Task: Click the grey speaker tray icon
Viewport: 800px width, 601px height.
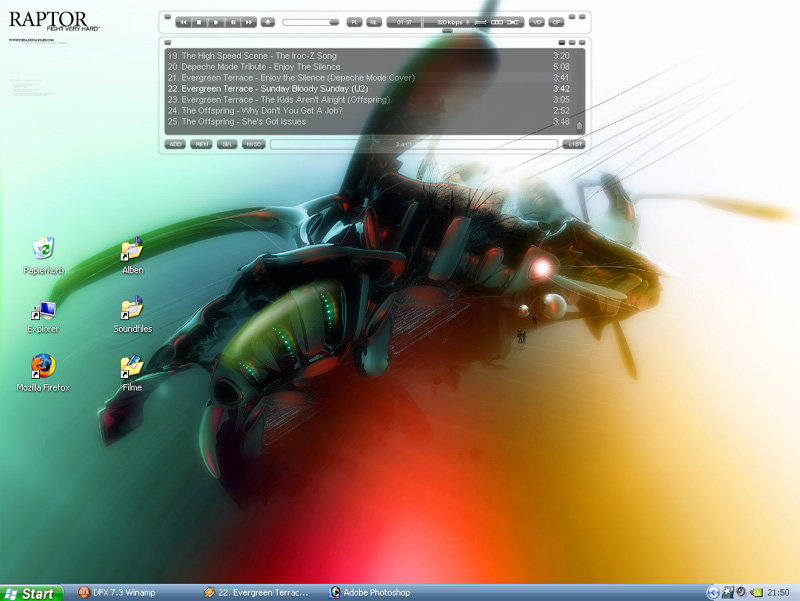Action: click(741, 592)
